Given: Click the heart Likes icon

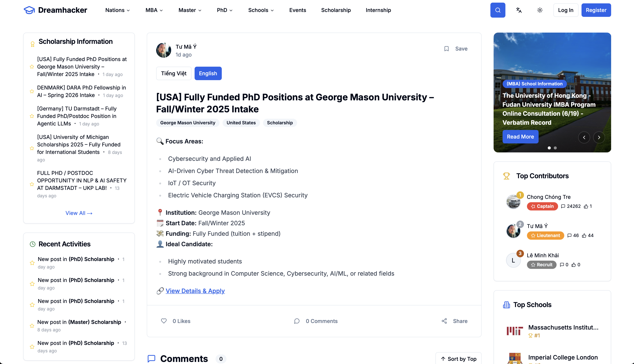Looking at the screenshot, I should pos(164,321).
